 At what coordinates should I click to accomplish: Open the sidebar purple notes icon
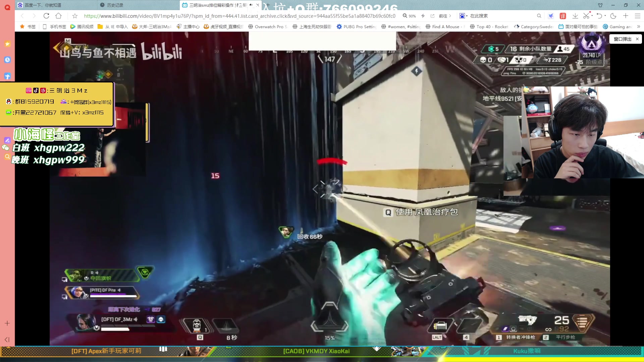point(7,140)
